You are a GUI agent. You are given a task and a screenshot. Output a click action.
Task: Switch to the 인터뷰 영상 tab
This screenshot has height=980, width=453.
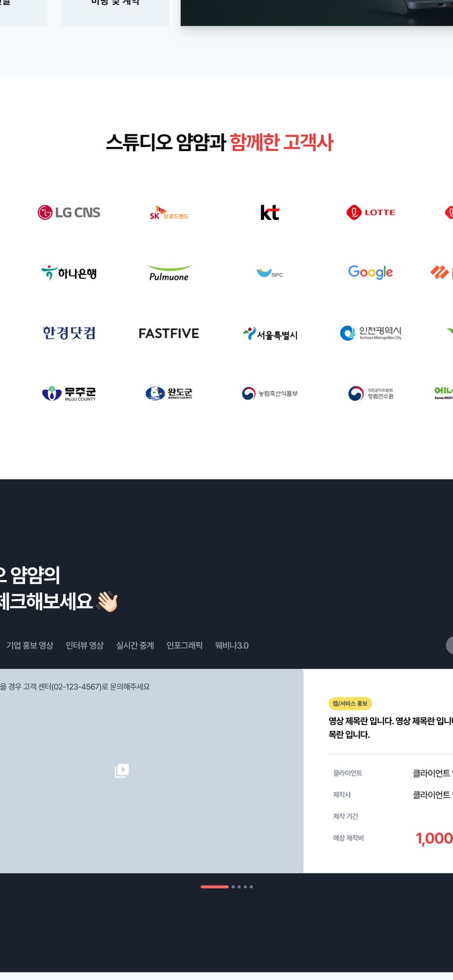[85, 646]
